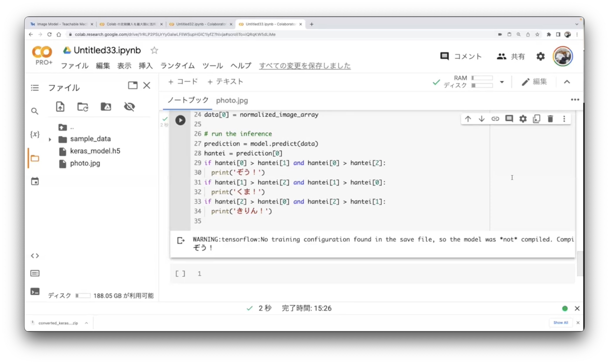Open converted_keras zip download chevron
609x364 pixels.
[86, 323]
